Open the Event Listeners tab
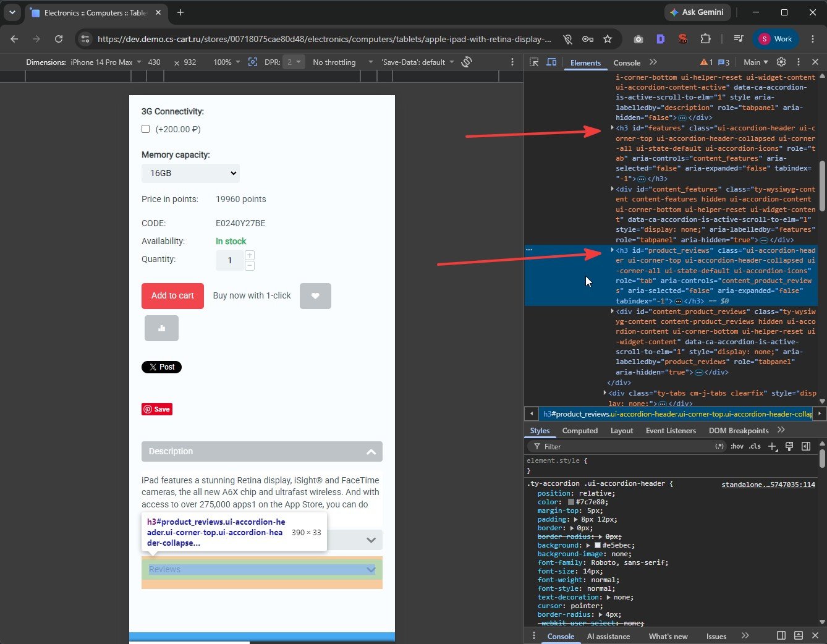 coord(671,431)
